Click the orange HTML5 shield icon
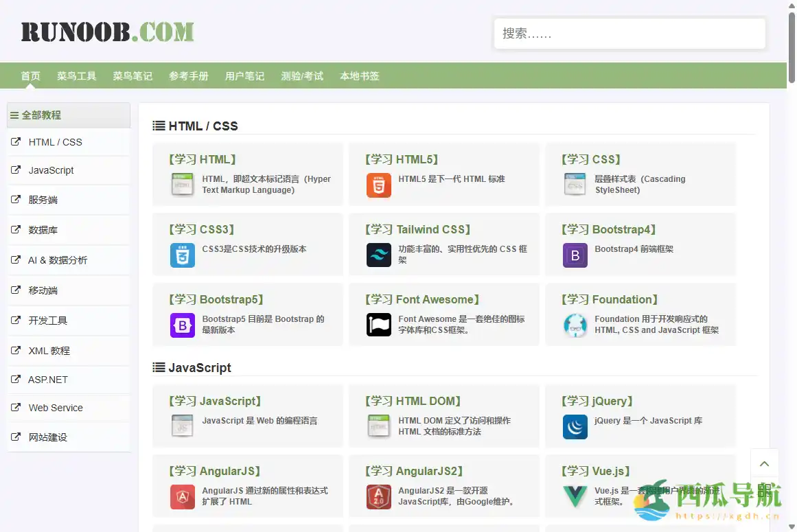 (x=378, y=185)
